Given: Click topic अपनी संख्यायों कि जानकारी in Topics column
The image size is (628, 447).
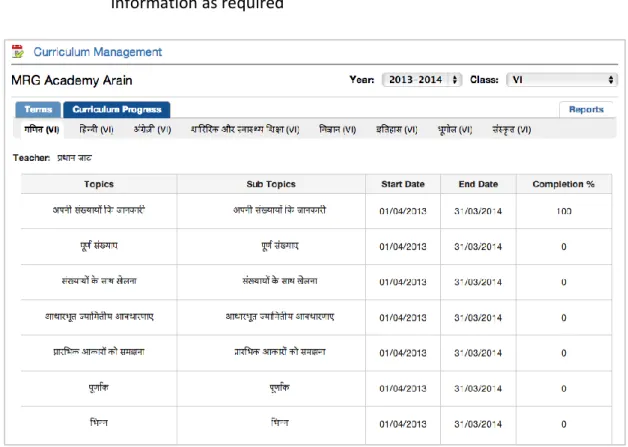Looking at the screenshot, I should click(99, 210).
